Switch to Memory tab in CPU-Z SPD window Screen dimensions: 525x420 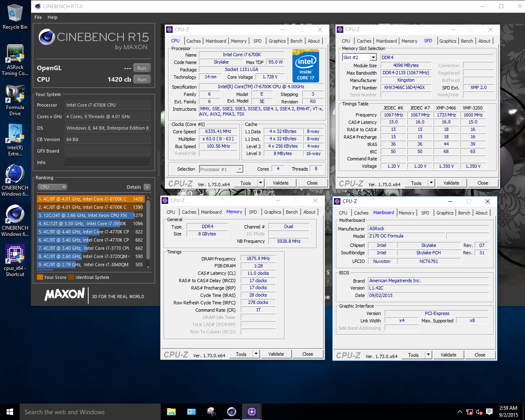[409, 41]
